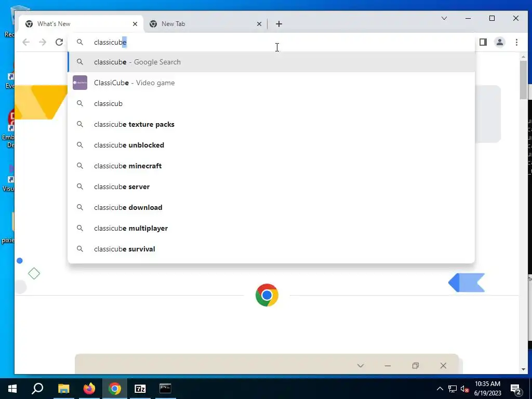The width and height of the screenshot is (532, 399).
Task: Open 7-Zip from the taskbar
Action: coord(140,389)
